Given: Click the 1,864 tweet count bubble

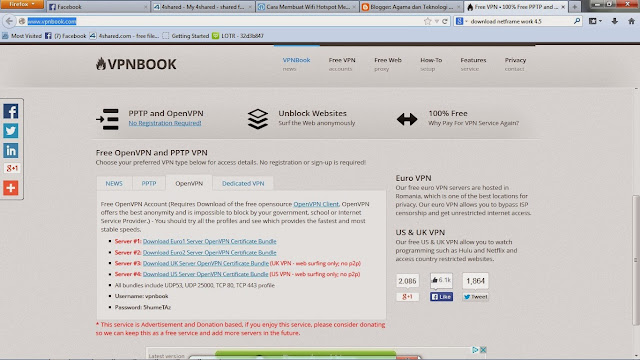Looking at the screenshot, I should click(476, 281).
